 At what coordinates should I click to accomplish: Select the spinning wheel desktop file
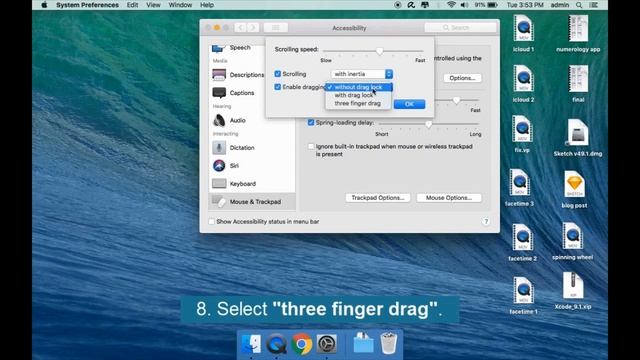pos(572,241)
